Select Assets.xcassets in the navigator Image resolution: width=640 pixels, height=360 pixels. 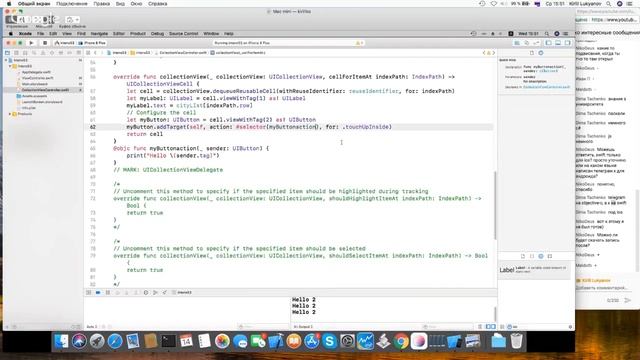click(34, 96)
